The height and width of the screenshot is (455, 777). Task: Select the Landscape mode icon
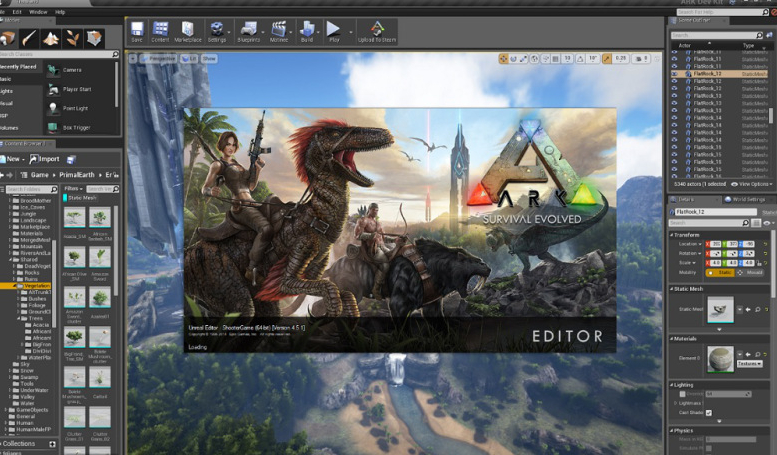(x=50, y=38)
